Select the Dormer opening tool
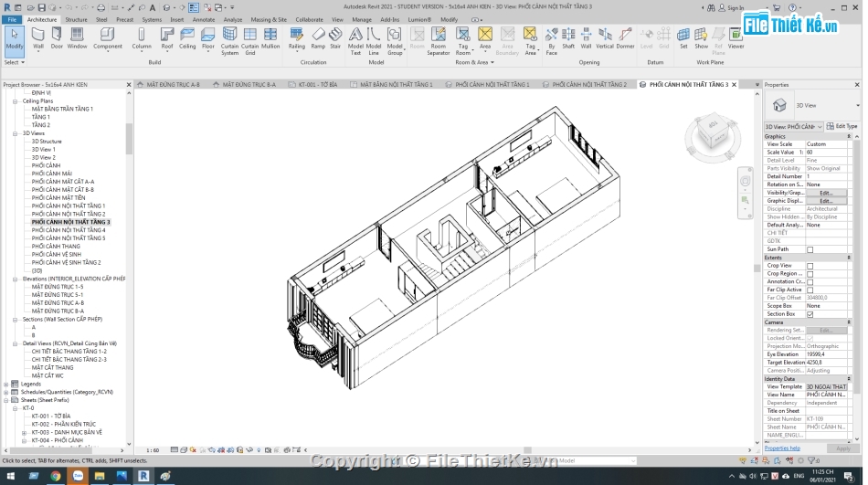The width and height of the screenshot is (868, 485). (x=626, y=38)
